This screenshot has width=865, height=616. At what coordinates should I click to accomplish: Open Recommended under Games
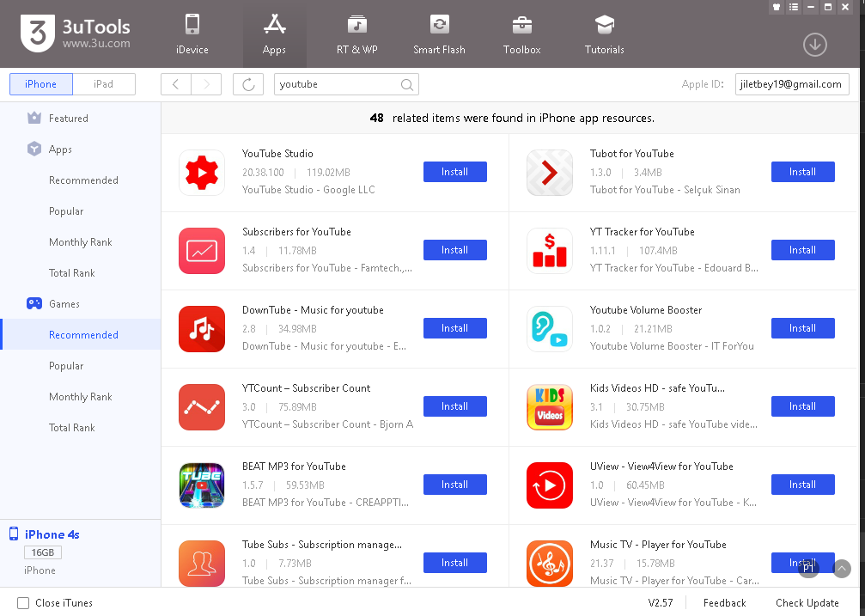[81, 334]
